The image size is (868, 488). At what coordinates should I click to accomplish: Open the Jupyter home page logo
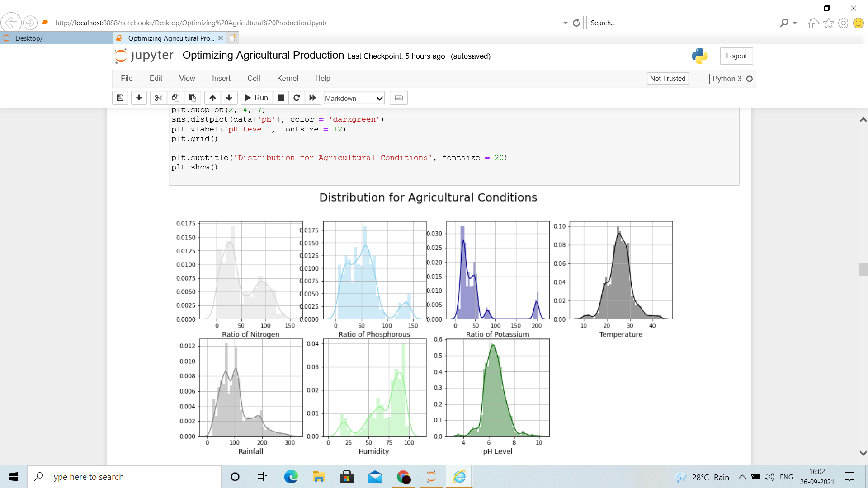(143, 56)
